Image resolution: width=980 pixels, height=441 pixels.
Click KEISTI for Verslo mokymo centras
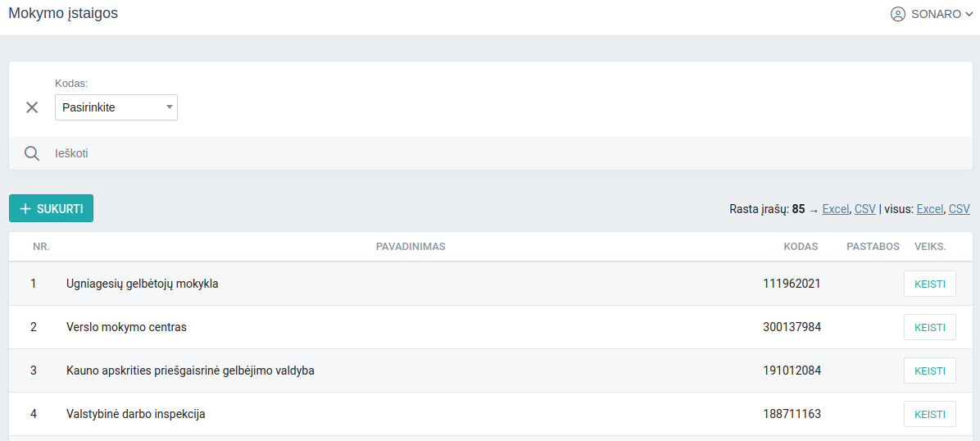(x=929, y=327)
